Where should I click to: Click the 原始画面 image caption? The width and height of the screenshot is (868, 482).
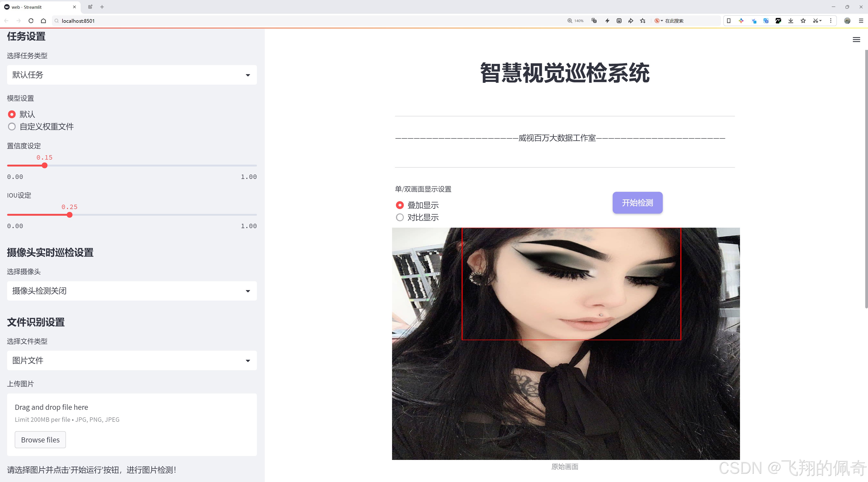tap(565, 467)
